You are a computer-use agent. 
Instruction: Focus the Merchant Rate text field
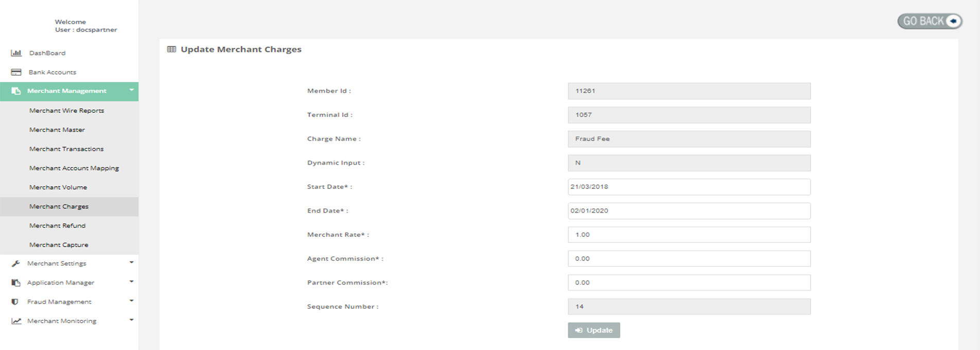689,235
